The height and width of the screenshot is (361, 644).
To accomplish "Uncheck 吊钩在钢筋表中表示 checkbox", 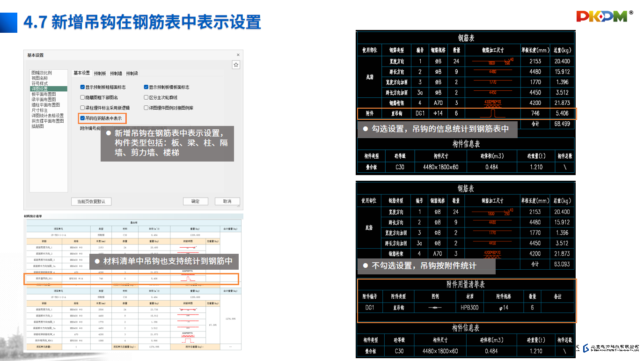I will pos(82,118).
